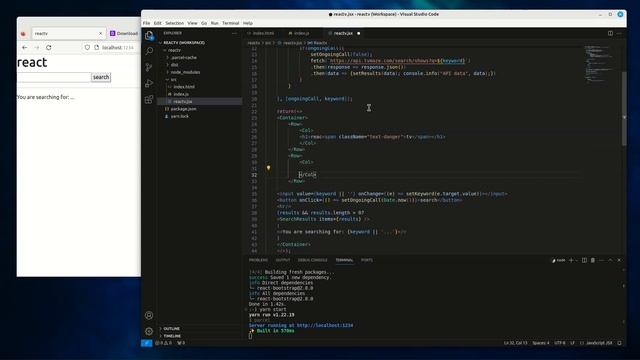
Task: Open the Edit menu
Action: coord(158,23)
